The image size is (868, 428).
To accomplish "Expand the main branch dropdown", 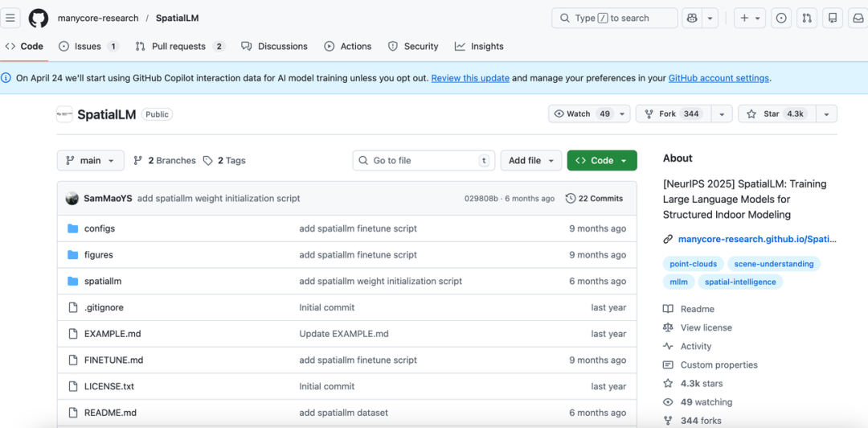I will click(91, 161).
